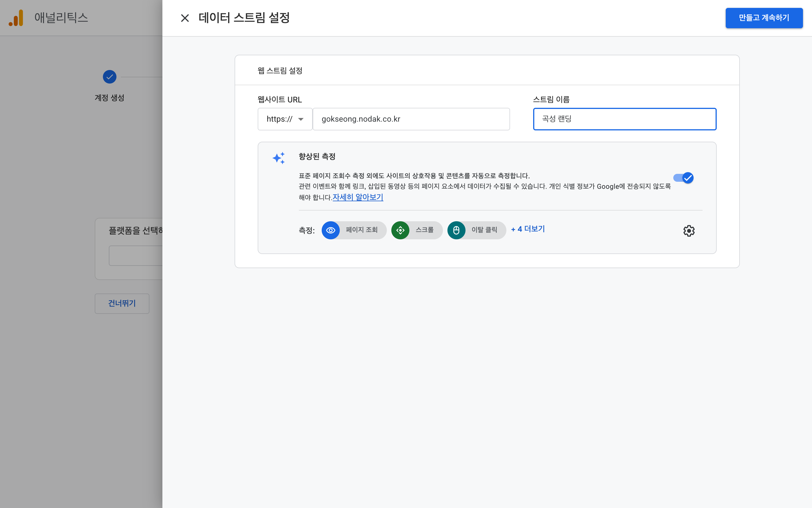The height and width of the screenshot is (508, 812).
Task: Click the 웹 스트림 설정 heading
Action: [x=280, y=71]
